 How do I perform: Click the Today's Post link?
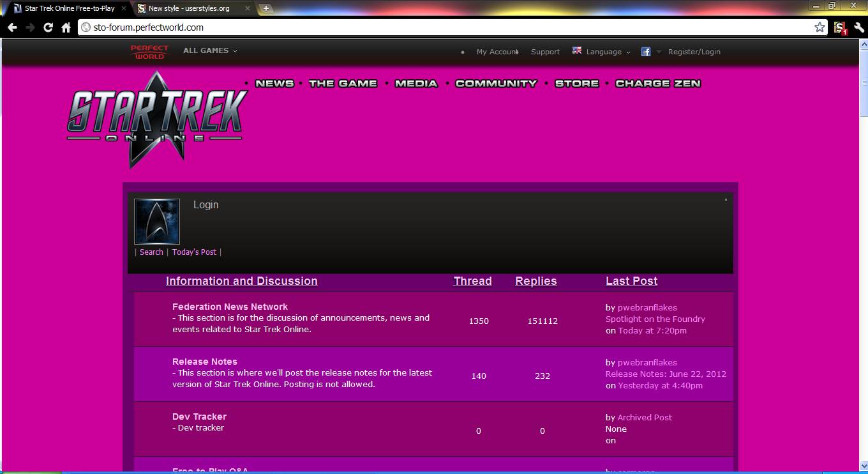[194, 252]
